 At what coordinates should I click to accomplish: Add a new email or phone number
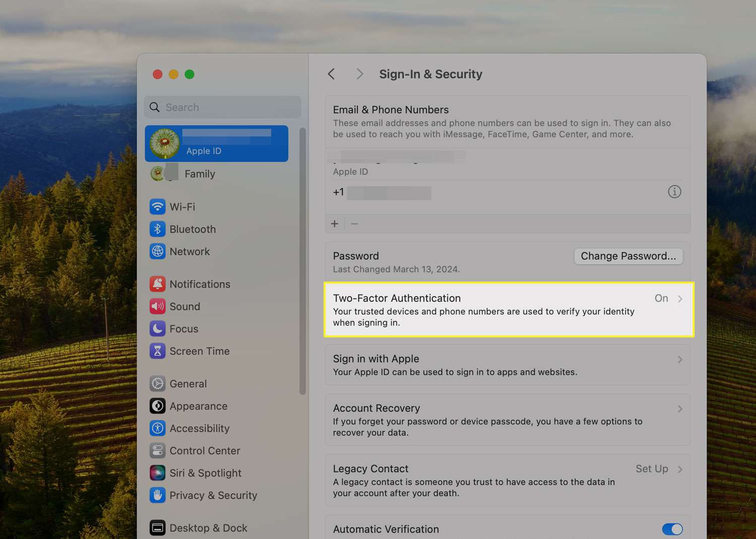[x=335, y=224]
